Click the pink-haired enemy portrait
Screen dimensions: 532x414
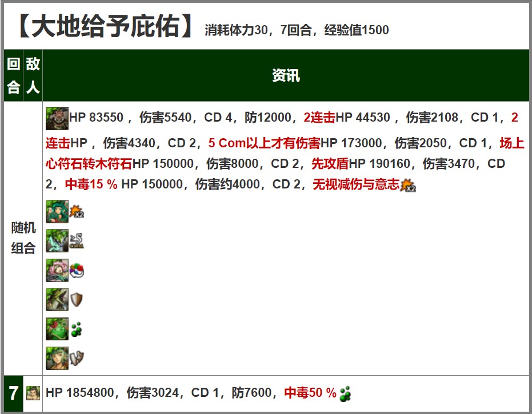click(x=57, y=270)
